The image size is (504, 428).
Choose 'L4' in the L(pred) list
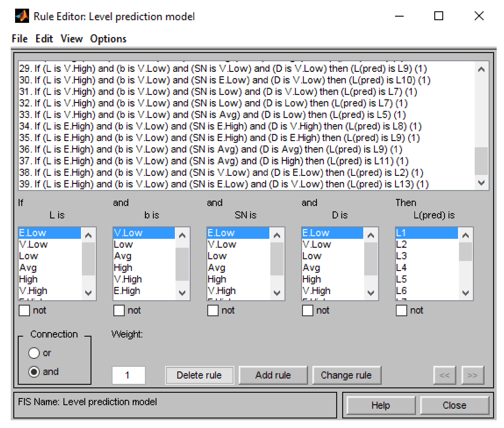pos(401,268)
